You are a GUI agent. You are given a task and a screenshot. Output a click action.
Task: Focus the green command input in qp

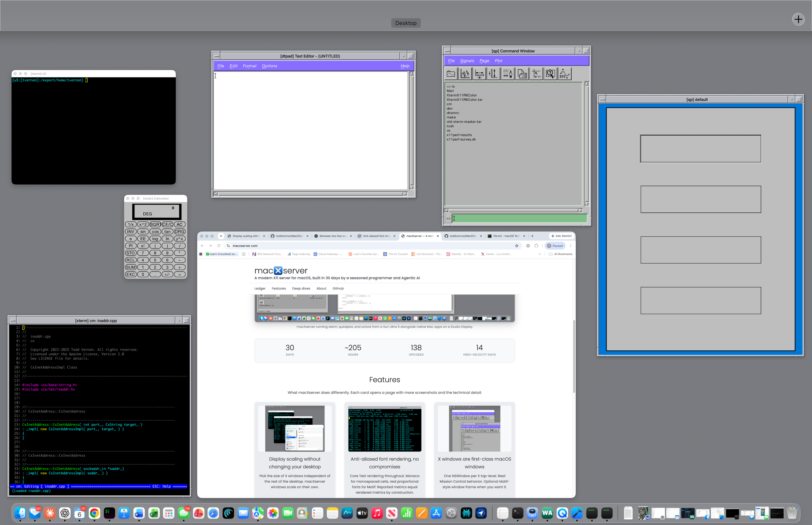pos(519,218)
